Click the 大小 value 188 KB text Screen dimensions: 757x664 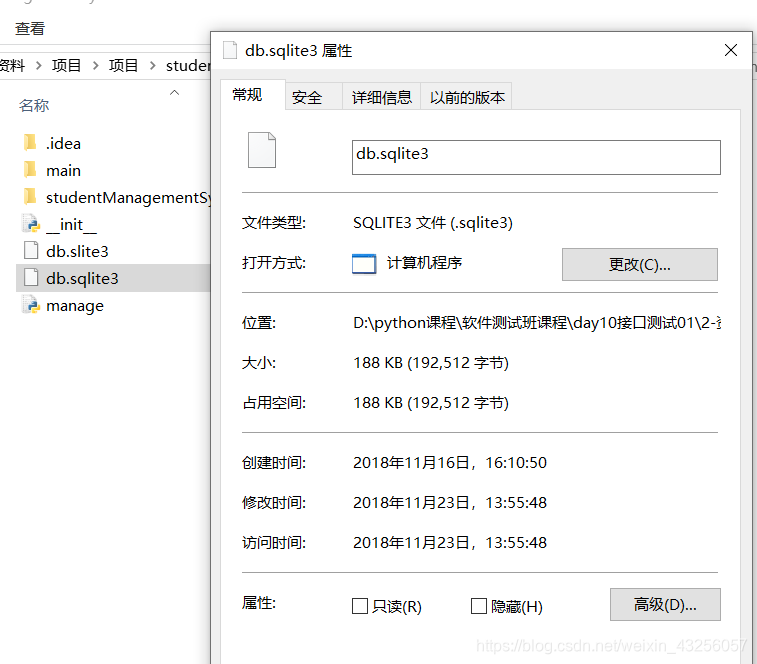pyautogui.click(x=431, y=363)
